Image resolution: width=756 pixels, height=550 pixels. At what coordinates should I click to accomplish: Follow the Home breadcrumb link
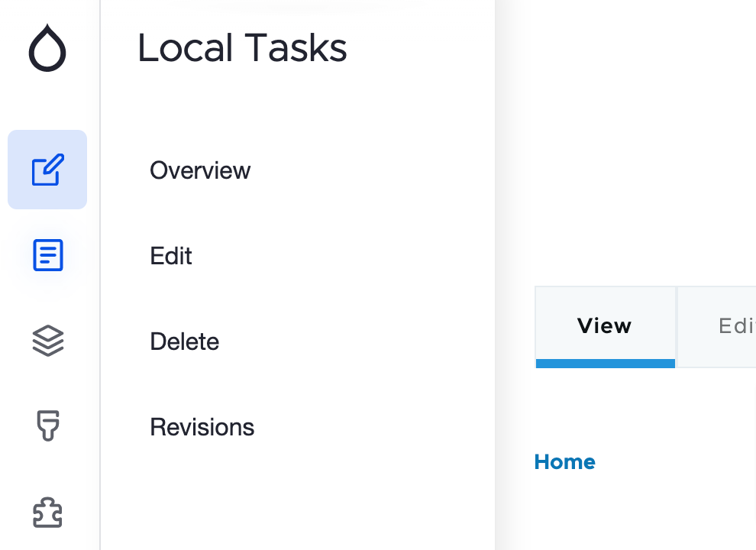[x=564, y=461]
